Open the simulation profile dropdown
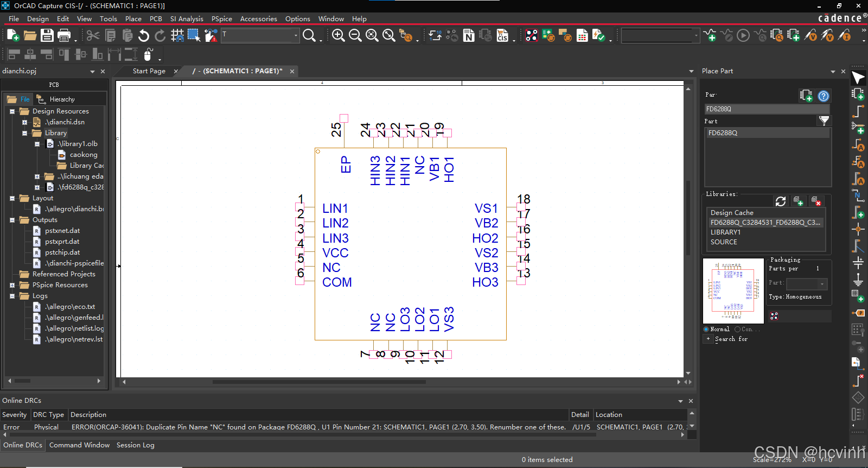The image size is (868, 468). [696, 36]
